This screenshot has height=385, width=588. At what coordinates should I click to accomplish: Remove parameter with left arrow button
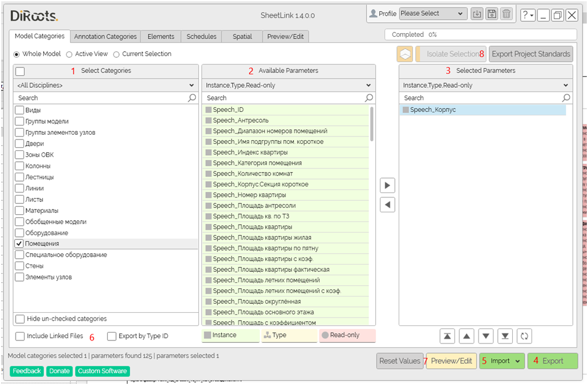(388, 205)
